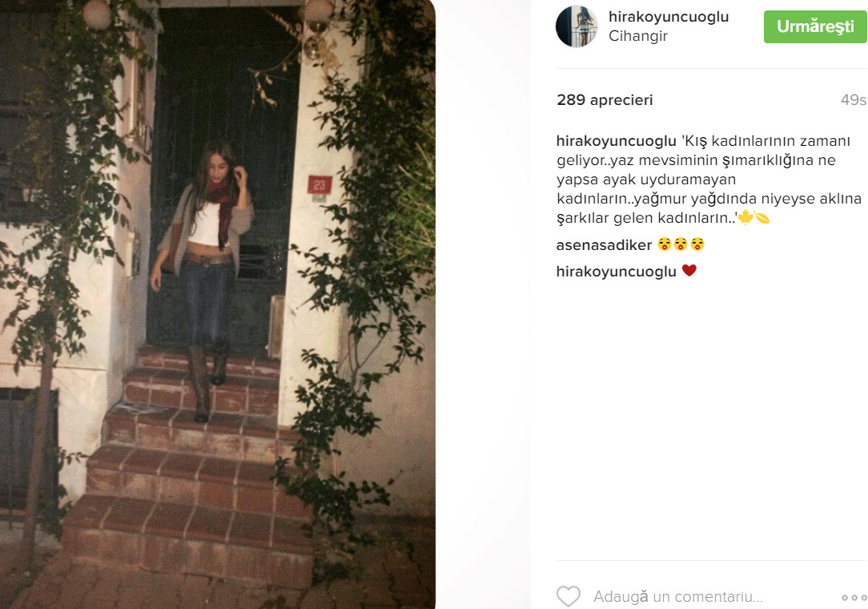868x609 pixels.
Task: Click the green Urmărești follow button
Action: 815,26
